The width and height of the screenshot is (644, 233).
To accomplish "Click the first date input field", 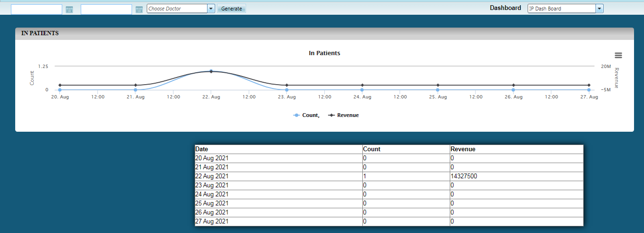I will pos(37,10).
